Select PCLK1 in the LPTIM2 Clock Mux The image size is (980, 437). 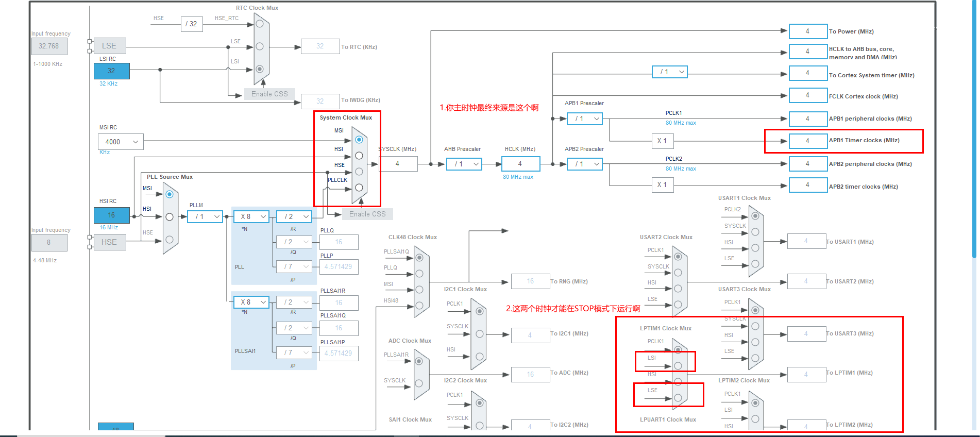click(x=755, y=403)
